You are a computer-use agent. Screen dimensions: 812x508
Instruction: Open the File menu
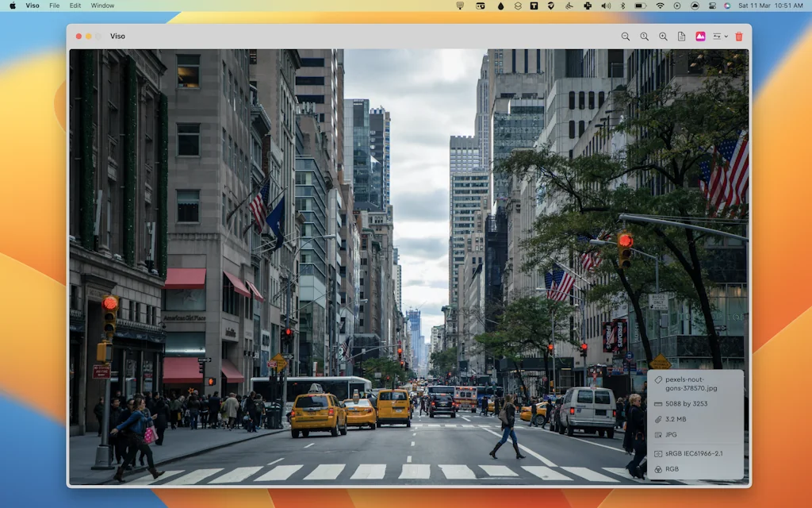tap(53, 6)
